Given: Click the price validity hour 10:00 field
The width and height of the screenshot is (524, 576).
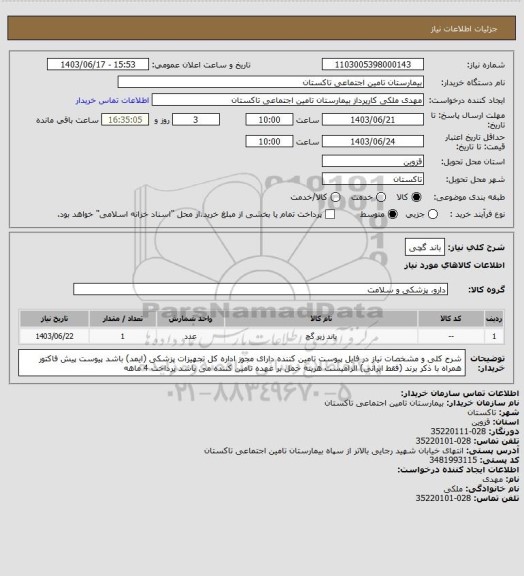Looking at the screenshot, I should point(269,141).
